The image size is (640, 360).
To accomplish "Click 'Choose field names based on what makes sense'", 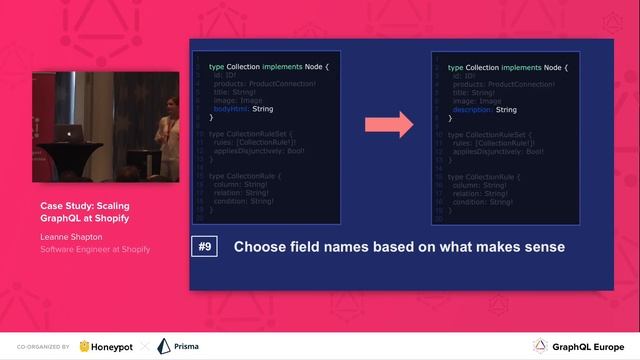I will [399, 247].
